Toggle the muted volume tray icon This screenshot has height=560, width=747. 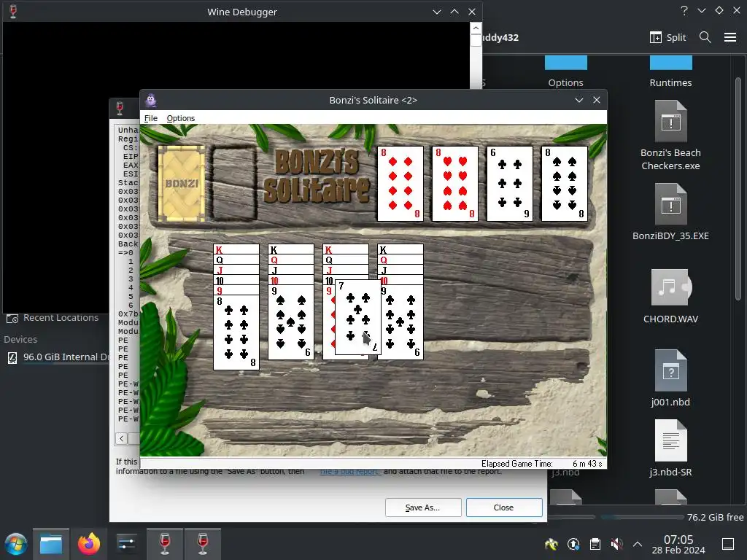616,544
